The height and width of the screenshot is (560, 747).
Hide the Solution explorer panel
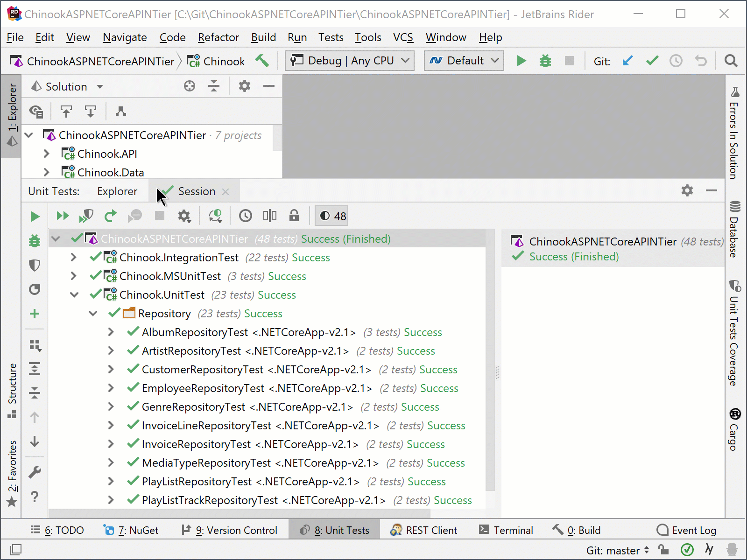[269, 86]
